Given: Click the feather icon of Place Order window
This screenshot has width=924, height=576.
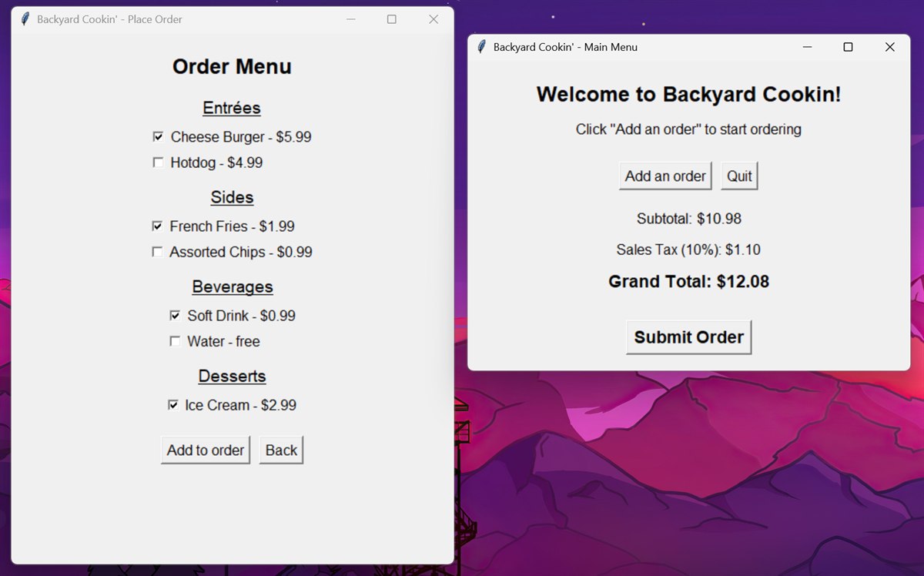Looking at the screenshot, I should [x=25, y=19].
